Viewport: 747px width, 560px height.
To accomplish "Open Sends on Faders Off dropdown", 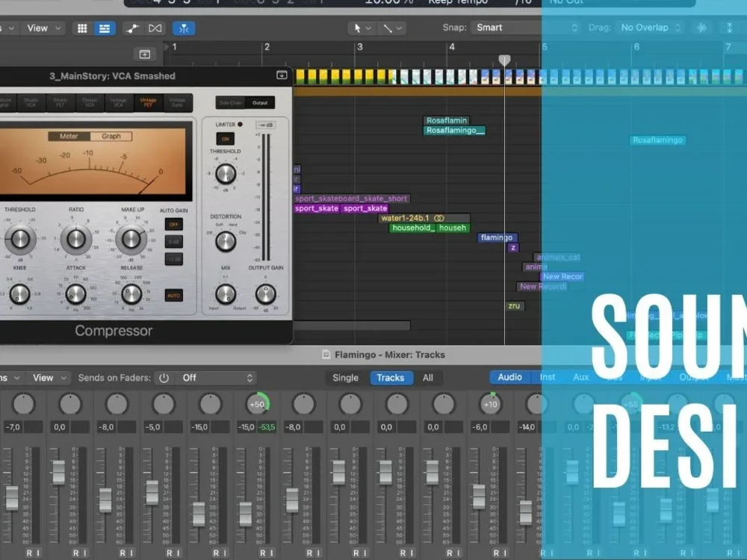I will (x=216, y=378).
